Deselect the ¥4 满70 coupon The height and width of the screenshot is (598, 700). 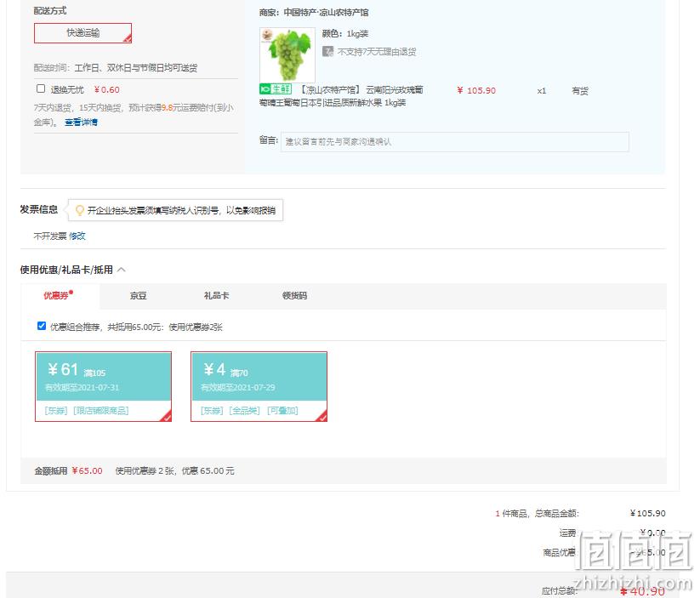click(x=259, y=386)
